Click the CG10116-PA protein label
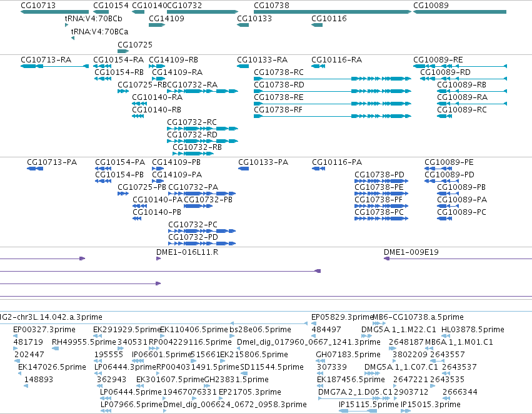Image resolution: width=532 pixels, height=414 pixels. [x=337, y=162]
